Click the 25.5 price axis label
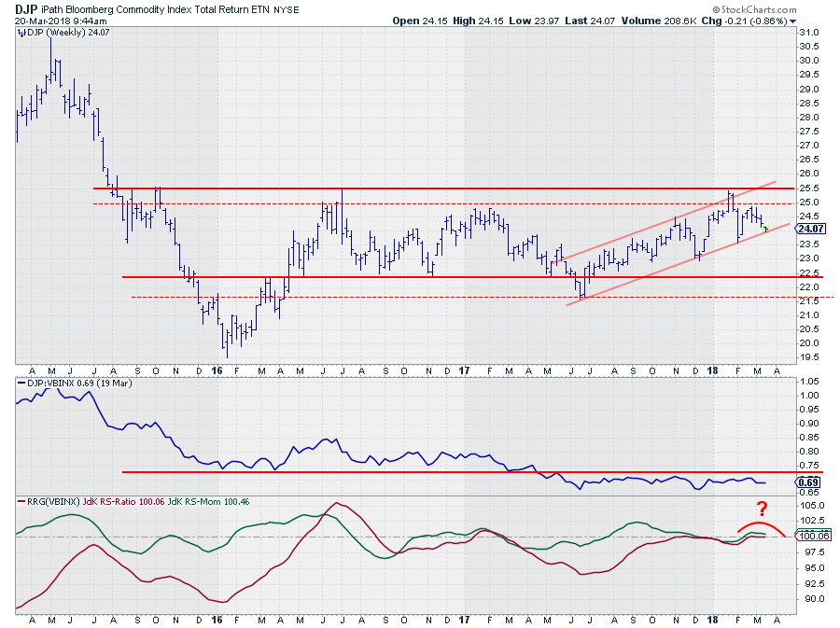Image resolution: width=840 pixels, height=628 pixels. [809, 188]
